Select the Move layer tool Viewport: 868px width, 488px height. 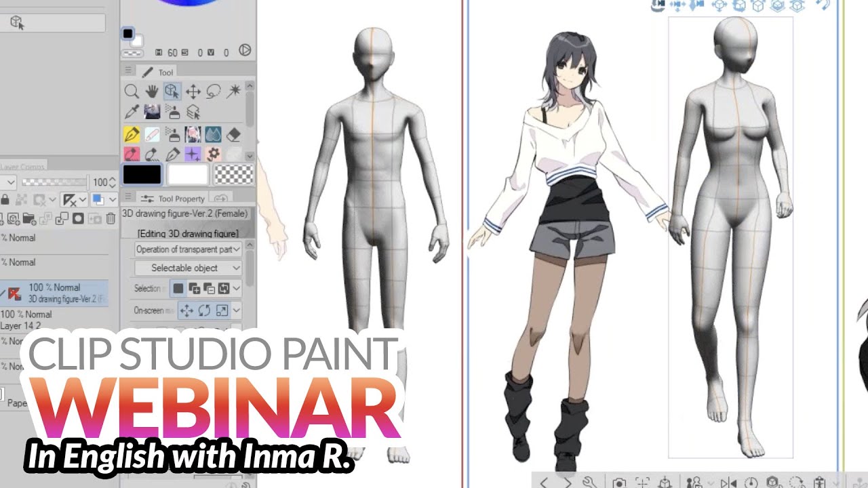[193, 91]
